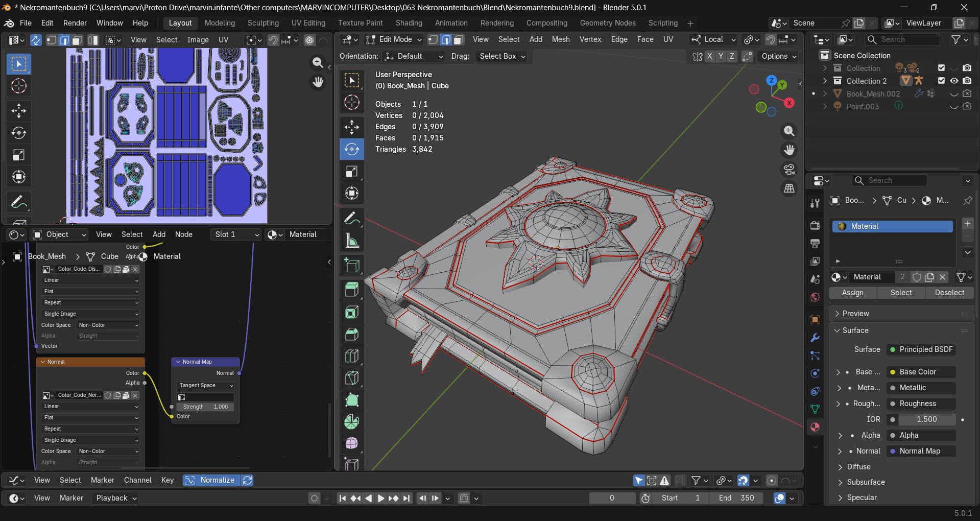Select the Move tool in 3D viewport toolbar

point(351,127)
